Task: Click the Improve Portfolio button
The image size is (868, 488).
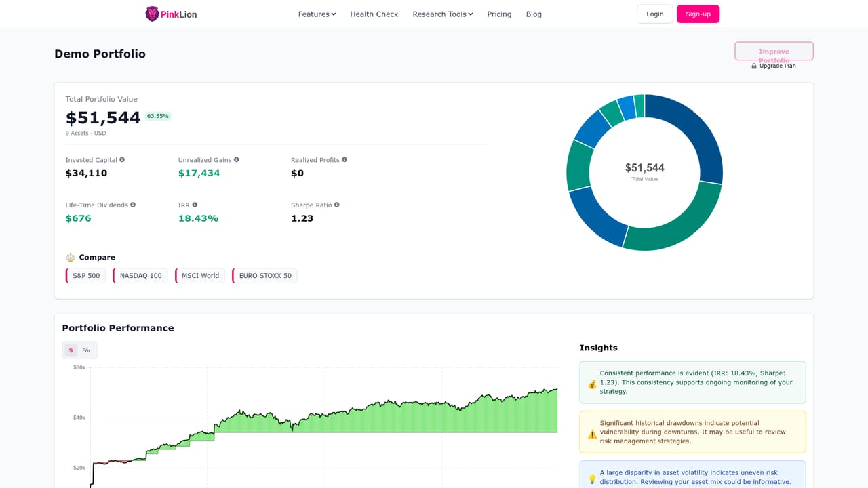Action: [774, 52]
